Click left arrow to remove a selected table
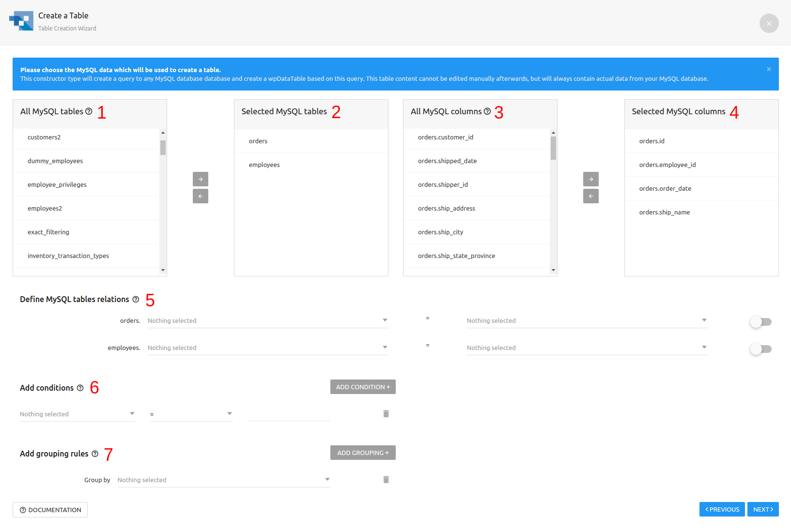Viewport: 791px width, 532px height. pyautogui.click(x=200, y=196)
